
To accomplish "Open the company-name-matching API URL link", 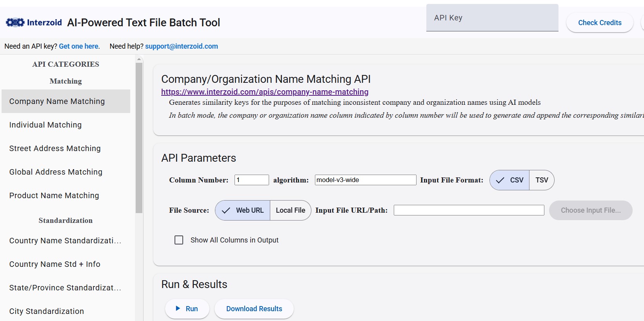I will coord(265,92).
